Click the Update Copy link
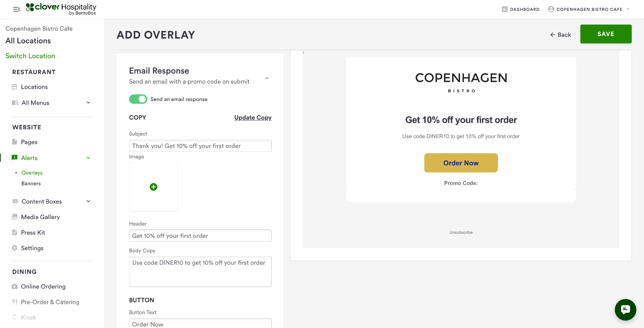 (253, 117)
